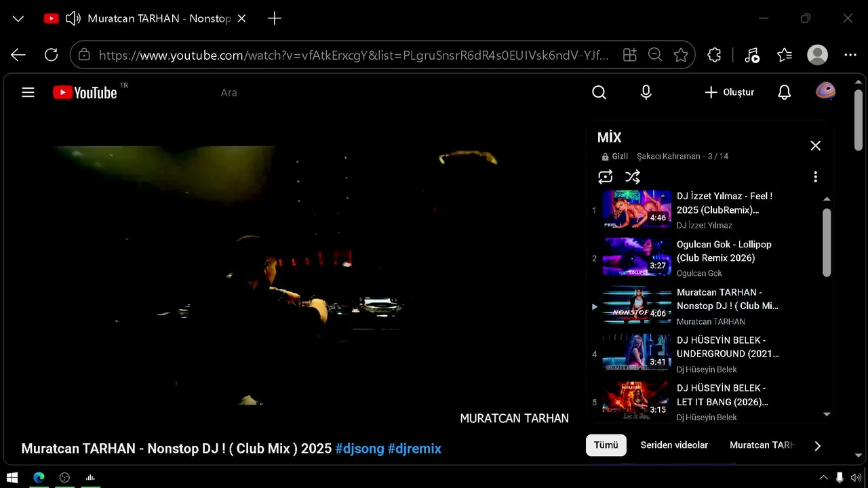Click the page vertical scrollbar thumb
The height and width of the screenshot is (488, 868).
[x=858, y=119]
